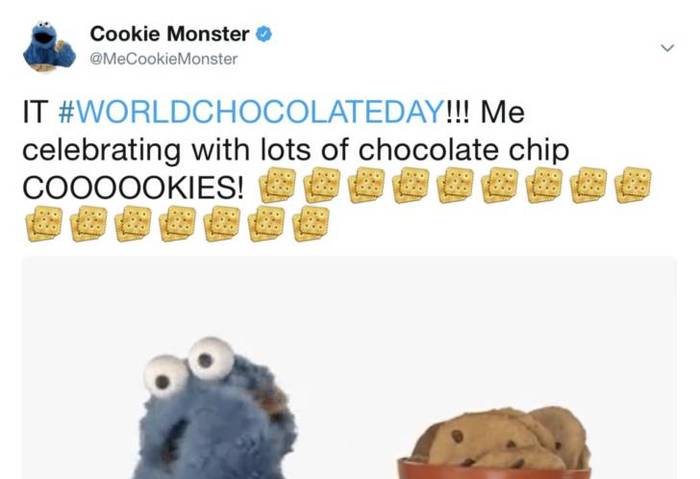This screenshot has height=479, width=700.
Task: Click the "celebrating with lots of chocolate chip" line
Action: (x=296, y=150)
